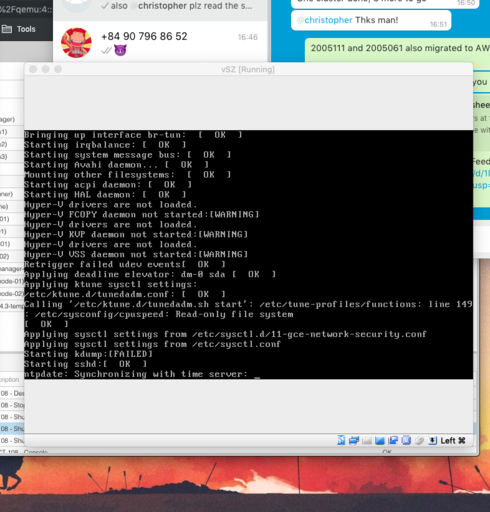Click the hard disk activity status icon
The image size is (490, 512).
point(341,440)
